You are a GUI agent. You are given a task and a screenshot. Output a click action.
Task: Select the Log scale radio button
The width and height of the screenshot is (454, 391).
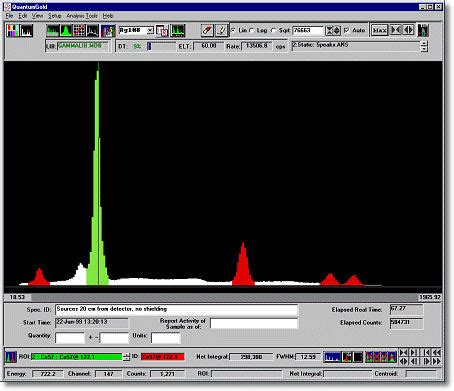point(252,30)
